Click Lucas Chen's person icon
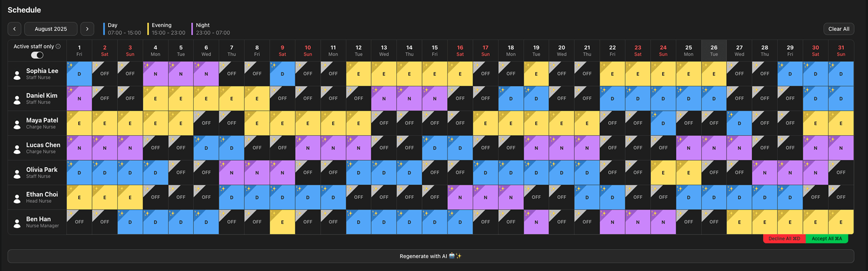 (17, 149)
